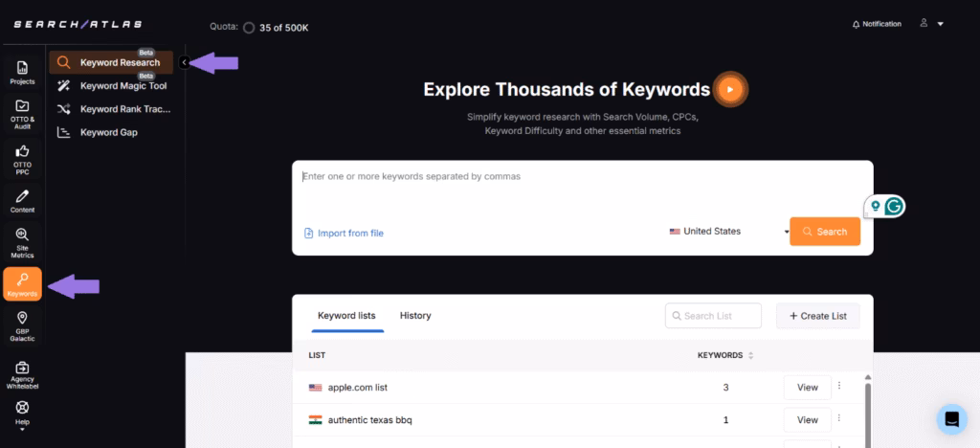Open the Projects sidebar section

click(23, 72)
